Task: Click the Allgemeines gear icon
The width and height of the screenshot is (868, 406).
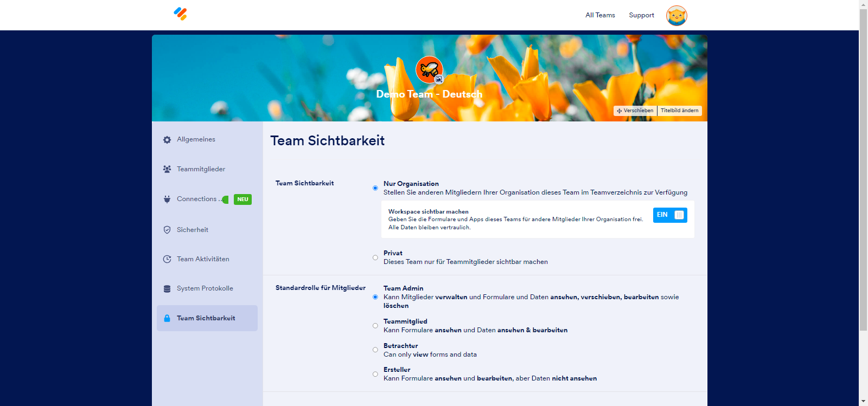Action: coord(167,140)
